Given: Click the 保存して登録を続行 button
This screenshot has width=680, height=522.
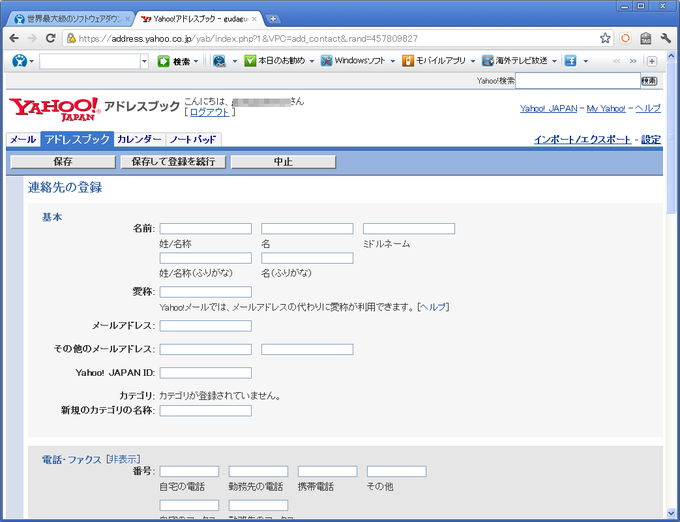Looking at the screenshot, I should click(173, 162).
